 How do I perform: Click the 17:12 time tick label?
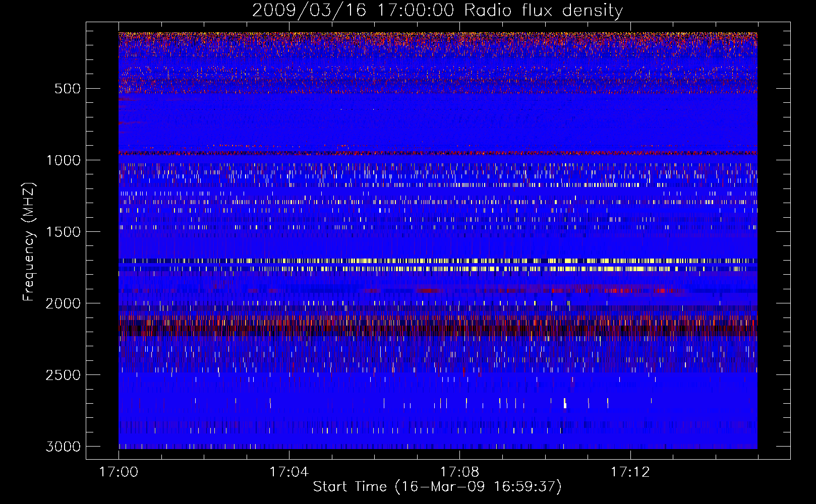click(630, 472)
